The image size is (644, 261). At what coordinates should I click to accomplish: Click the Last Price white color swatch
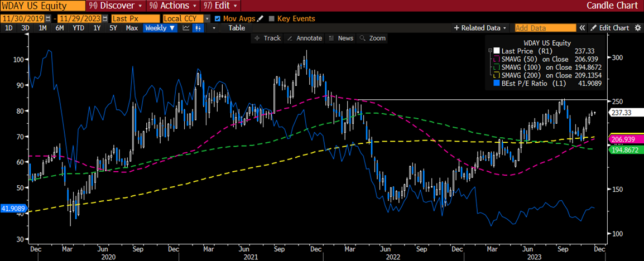(x=496, y=51)
